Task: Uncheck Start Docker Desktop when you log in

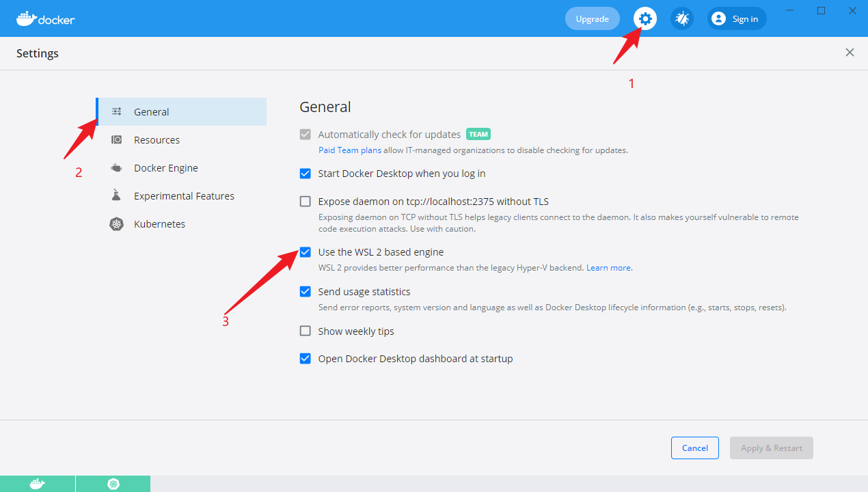Action: tap(306, 173)
